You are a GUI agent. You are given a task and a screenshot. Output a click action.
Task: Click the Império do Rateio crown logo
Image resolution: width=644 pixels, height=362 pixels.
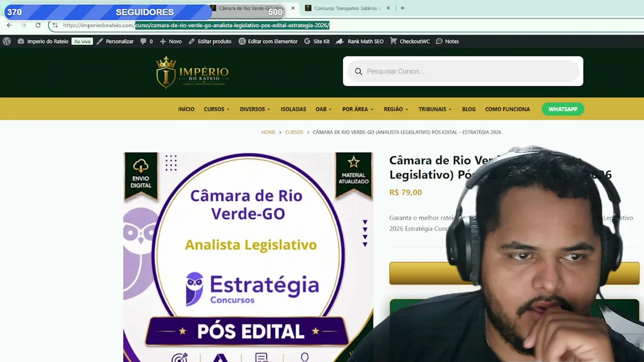(x=192, y=72)
